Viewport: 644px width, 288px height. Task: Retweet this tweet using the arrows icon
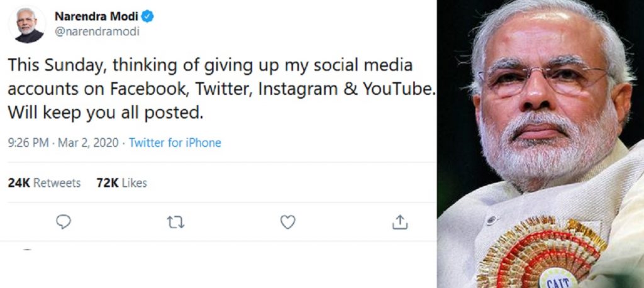(175, 222)
